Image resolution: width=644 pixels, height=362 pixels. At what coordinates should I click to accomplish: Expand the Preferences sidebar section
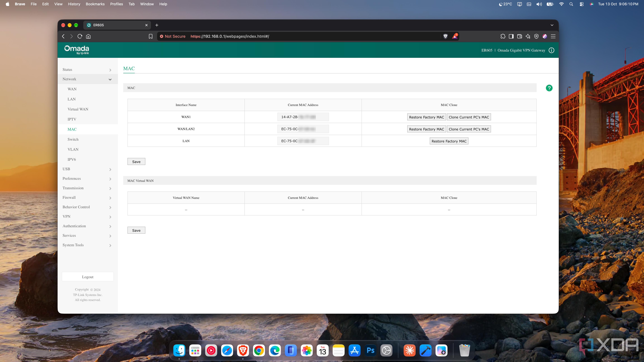(x=87, y=178)
